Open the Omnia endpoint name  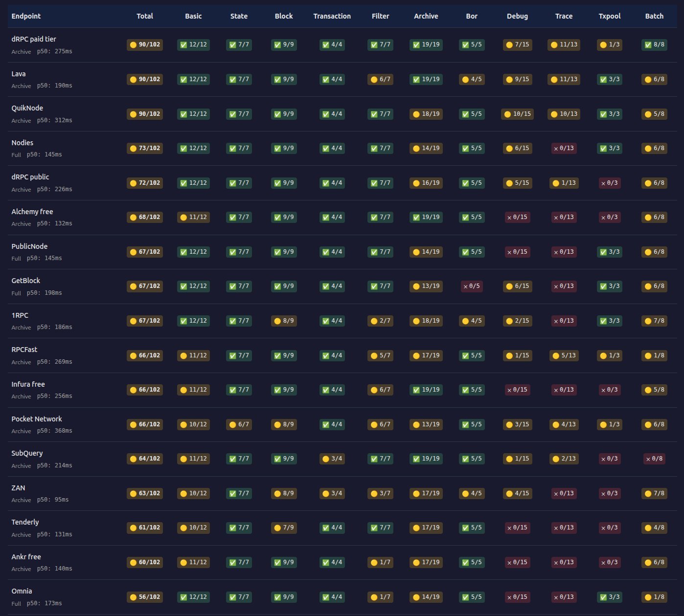pos(22,591)
